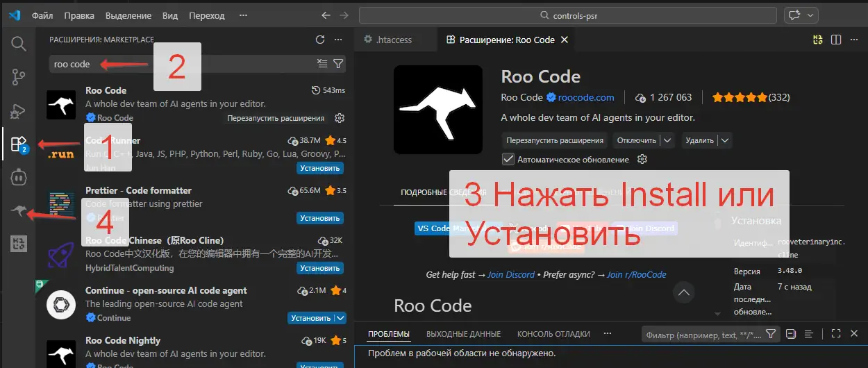This screenshot has height=368, width=868.
Task: Click filter extensions funnel icon
Action: click(x=338, y=64)
